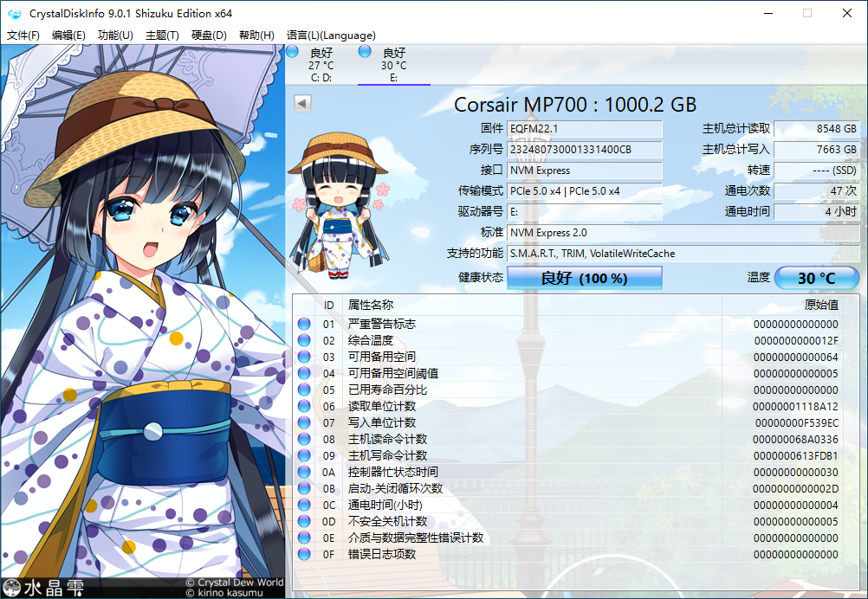Click the 固件 field showing EQFM22.1

tap(585, 129)
